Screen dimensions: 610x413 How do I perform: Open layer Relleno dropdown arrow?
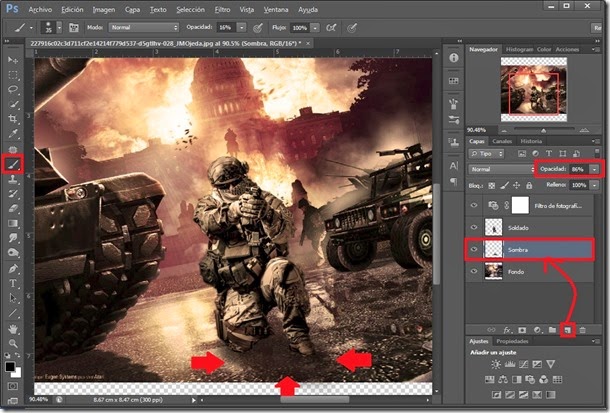pyautogui.click(x=594, y=185)
